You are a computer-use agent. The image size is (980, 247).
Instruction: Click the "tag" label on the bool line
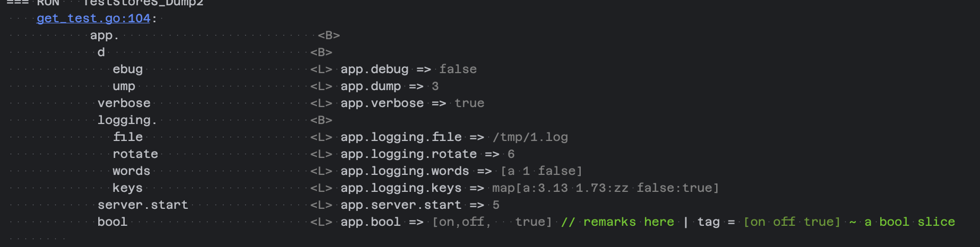(708, 222)
